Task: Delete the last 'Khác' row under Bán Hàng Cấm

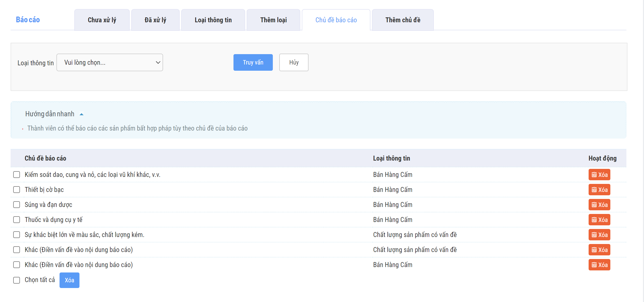Action: click(x=599, y=265)
